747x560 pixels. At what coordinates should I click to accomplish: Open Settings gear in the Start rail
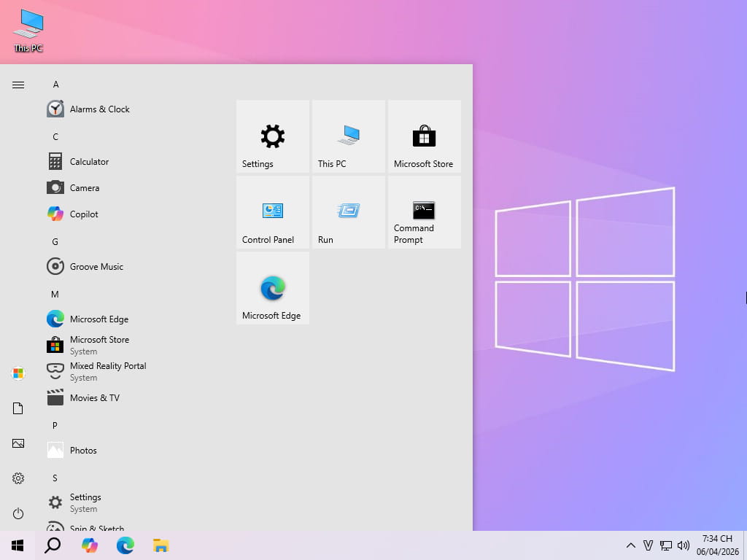[18, 478]
